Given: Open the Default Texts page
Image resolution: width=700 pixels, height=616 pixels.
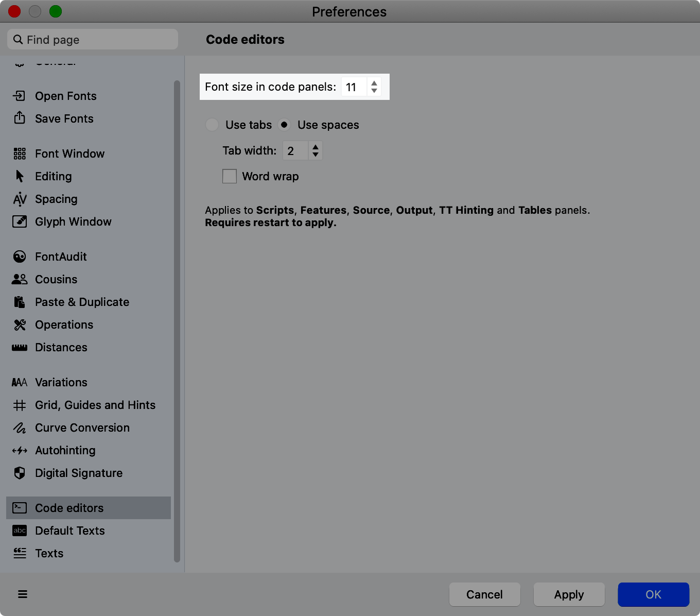Looking at the screenshot, I should tap(89, 531).
